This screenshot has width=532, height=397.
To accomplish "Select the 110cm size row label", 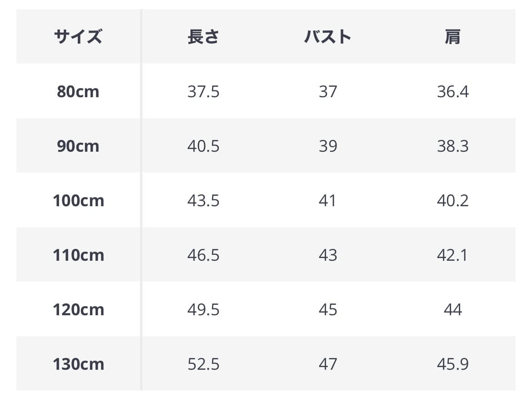I will coord(78,255).
